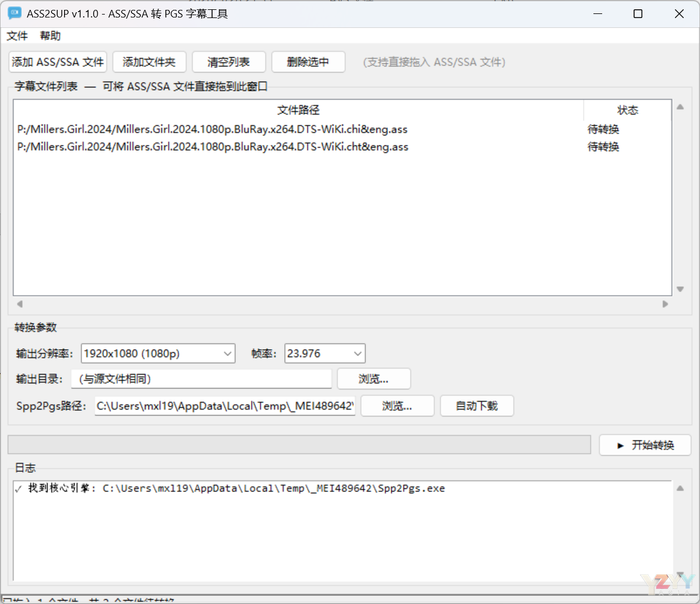Click 添加 ASS/SSA 文件 button
This screenshot has height=604, width=700.
[x=58, y=62]
